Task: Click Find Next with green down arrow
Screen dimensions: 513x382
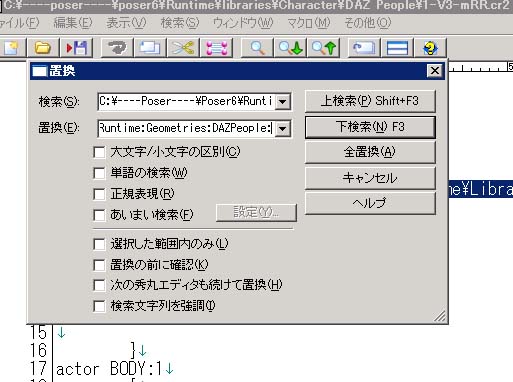Action: coord(290,48)
